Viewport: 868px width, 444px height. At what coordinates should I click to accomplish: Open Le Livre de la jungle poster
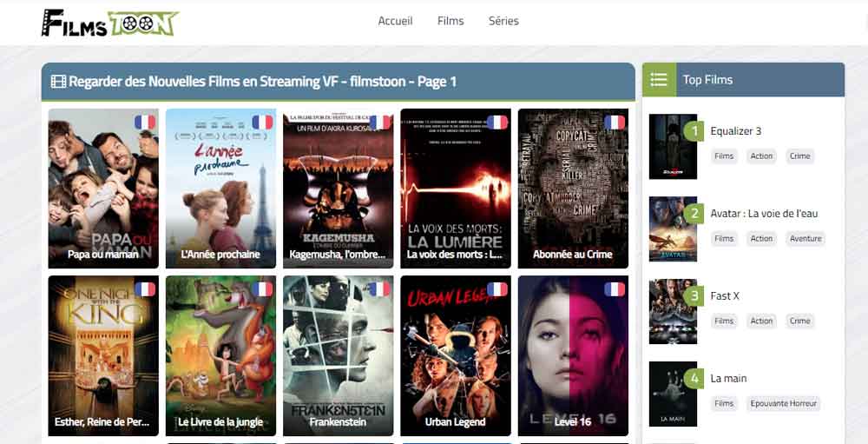pyautogui.click(x=220, y=356)
